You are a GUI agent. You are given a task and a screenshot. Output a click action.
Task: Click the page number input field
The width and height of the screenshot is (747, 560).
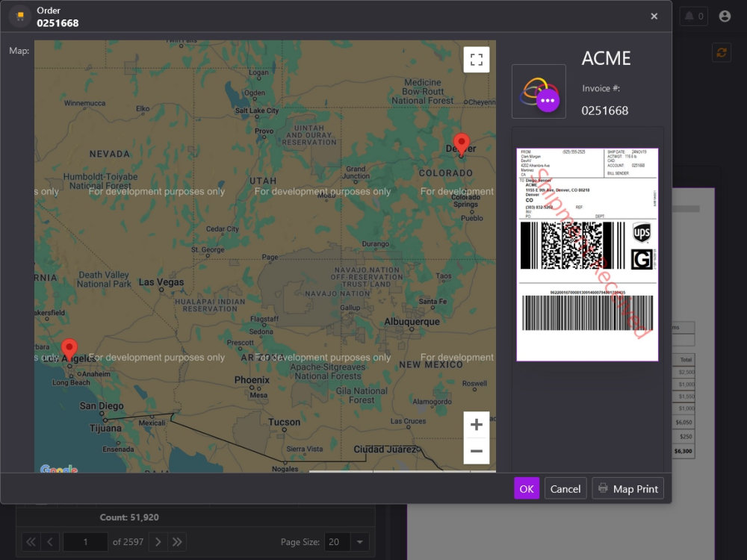tap(86, 542)
